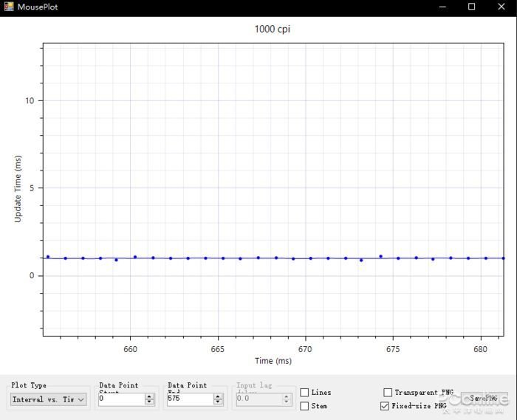Enable the Stem checkbox

coord(304,406)
